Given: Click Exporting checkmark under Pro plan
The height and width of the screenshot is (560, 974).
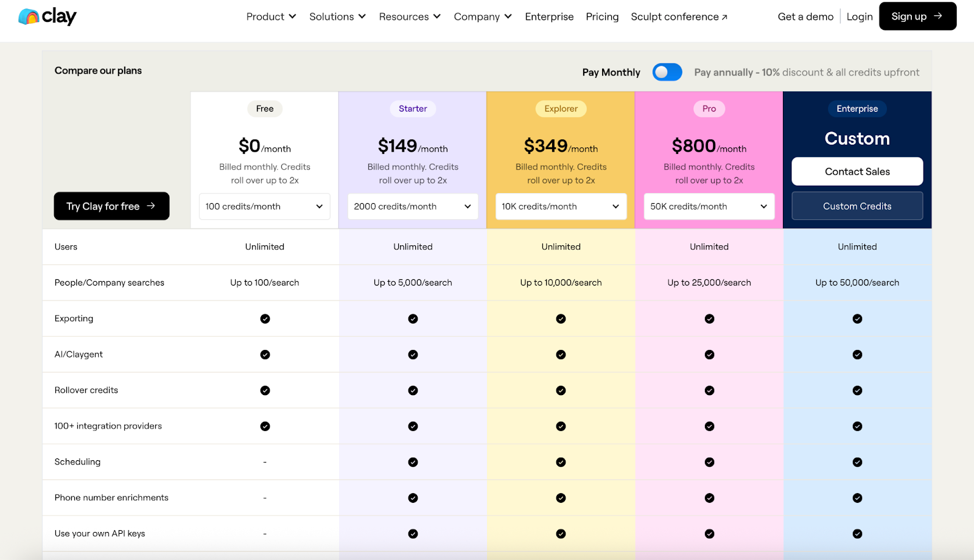Looking at the screenshot, I should click(709, 318).
